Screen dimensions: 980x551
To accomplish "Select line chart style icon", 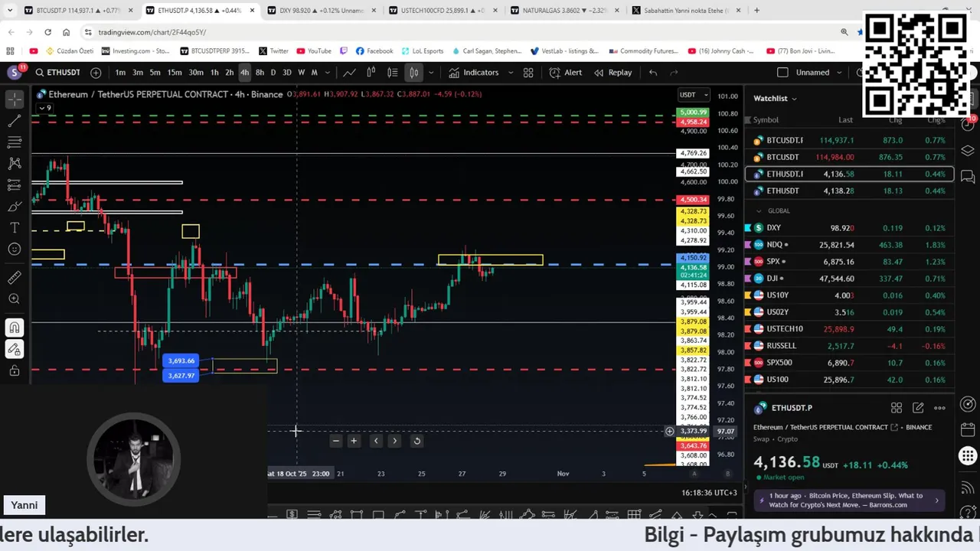I will click(349, 73).
